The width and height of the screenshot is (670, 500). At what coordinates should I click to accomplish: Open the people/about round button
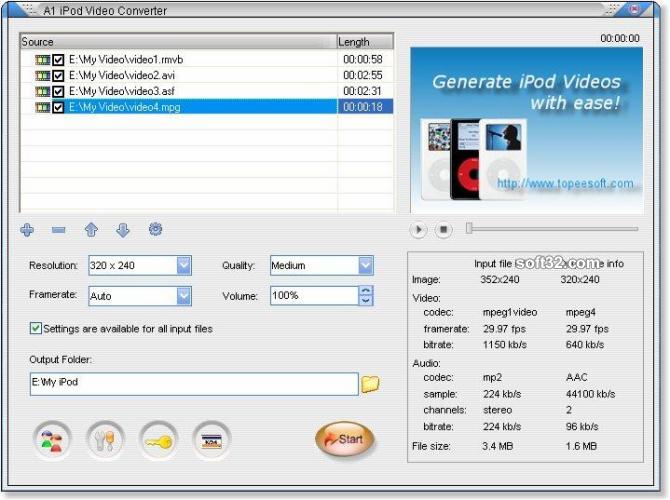point(52,440)
